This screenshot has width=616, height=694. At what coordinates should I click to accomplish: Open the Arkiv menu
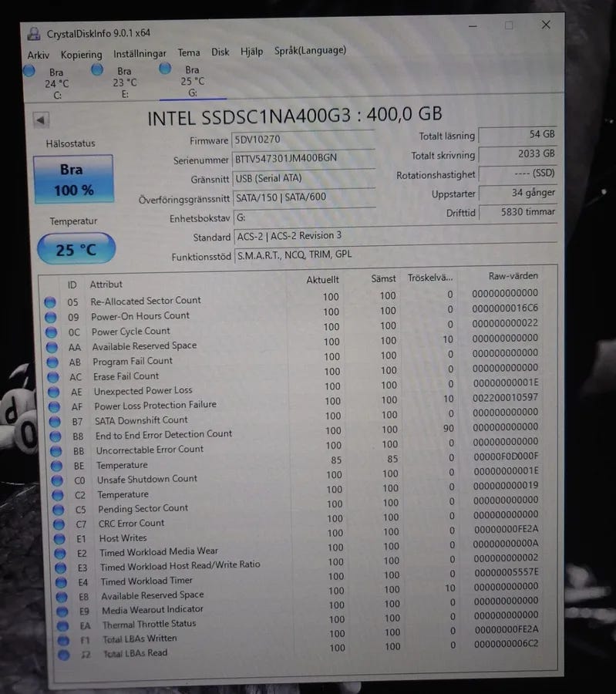[x=38, y=56]
